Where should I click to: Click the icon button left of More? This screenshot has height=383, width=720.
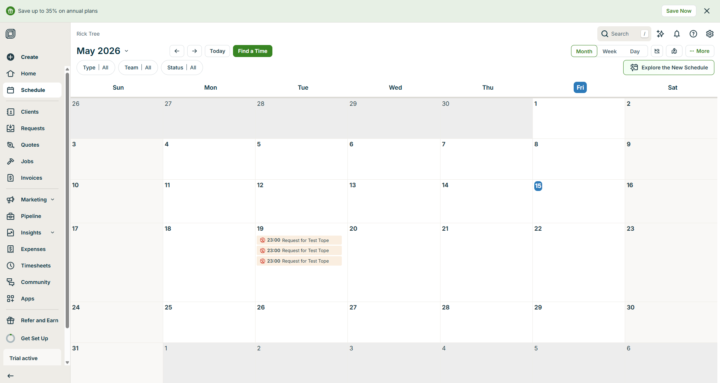(674, 51)
